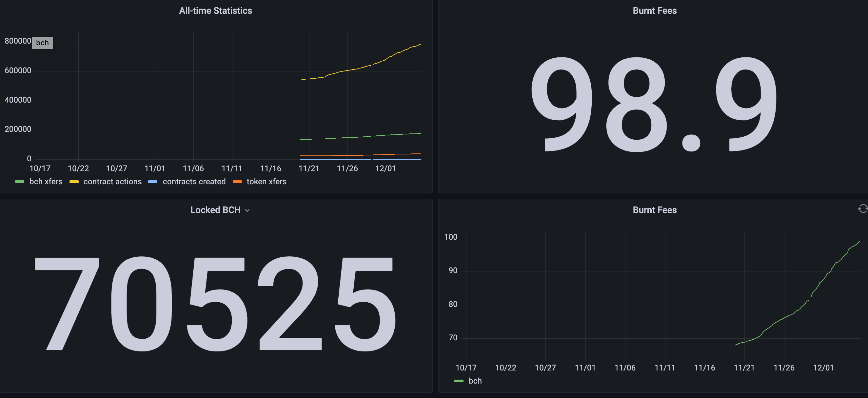
Task: Click the 11/06 date in Burnt Fees chart
Action: pyautogui.click(x=625, y=368)
